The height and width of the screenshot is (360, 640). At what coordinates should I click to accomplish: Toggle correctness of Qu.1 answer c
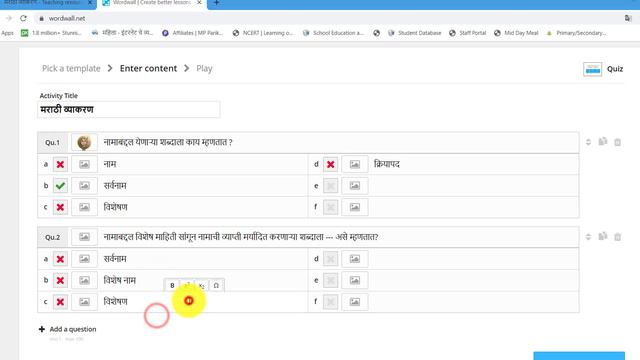point(60,207)
